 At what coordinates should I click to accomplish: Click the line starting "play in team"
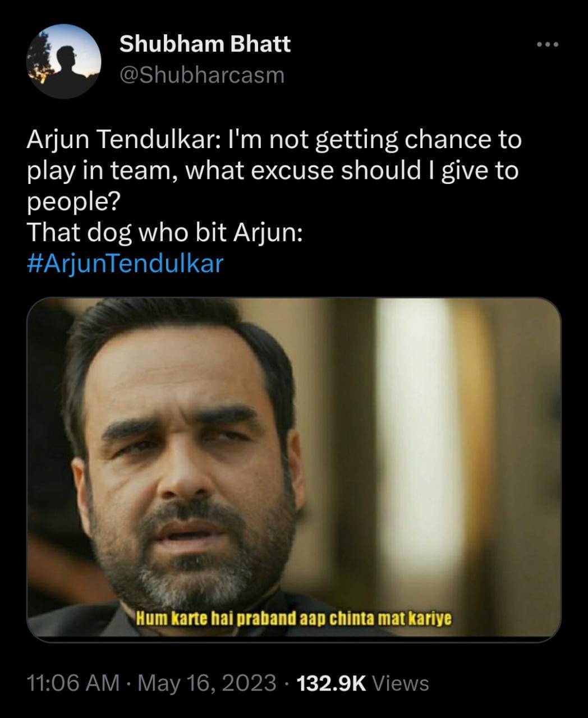click(x=272, y=171)
